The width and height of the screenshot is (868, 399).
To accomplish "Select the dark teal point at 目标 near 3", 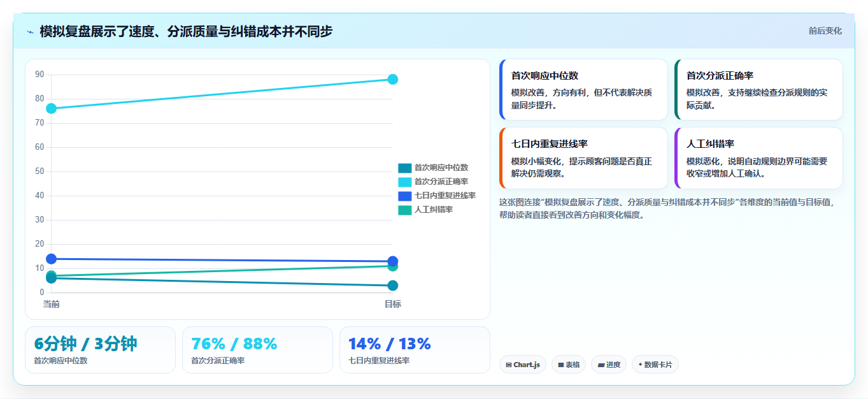I will coord(393,286).
